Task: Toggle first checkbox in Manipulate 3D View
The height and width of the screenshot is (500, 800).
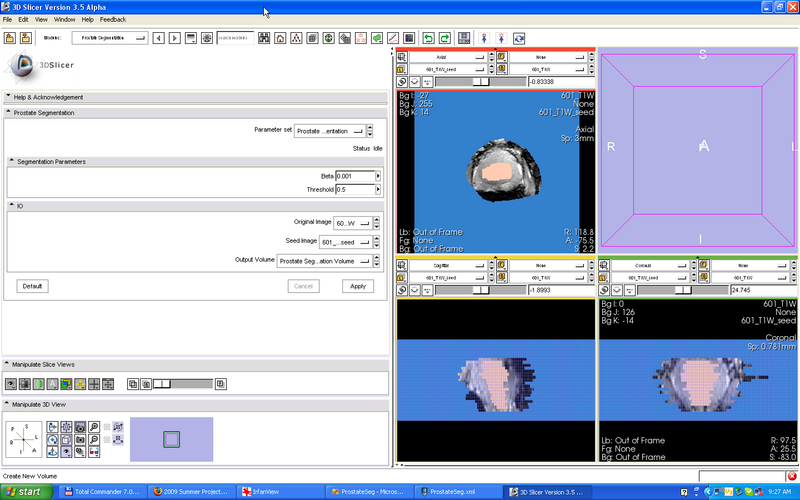Action: 105,427
